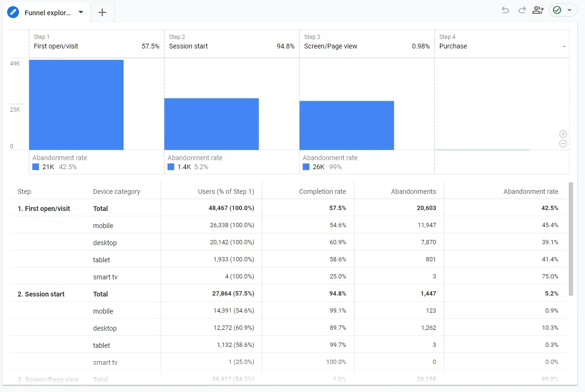Click the 4 (100.0%) smart tv users cell
Image resolution: width=585 pixels, height=392 pixels.
tap(240, 277)
